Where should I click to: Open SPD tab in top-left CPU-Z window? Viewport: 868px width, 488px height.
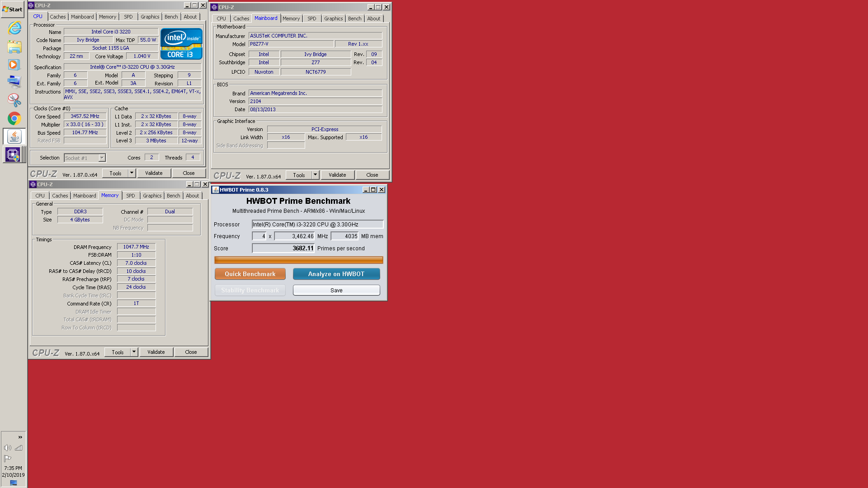pos(128,17)
